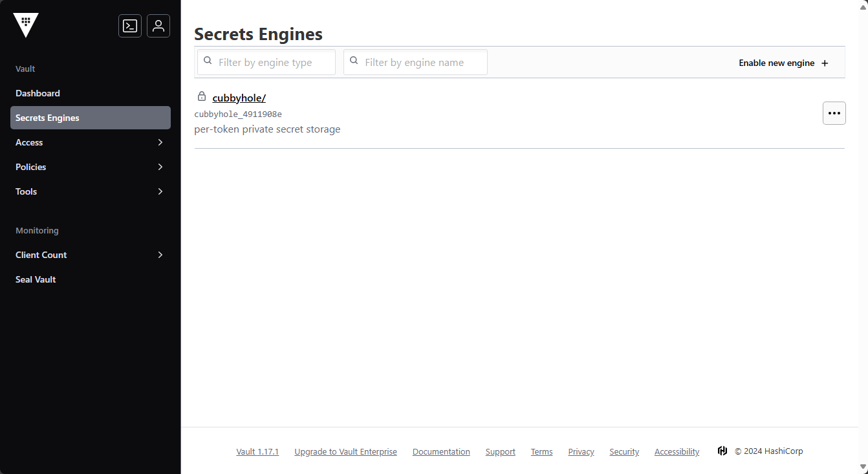Focus the Filter by engine name field
868x474 pixels.
point(415,62)
